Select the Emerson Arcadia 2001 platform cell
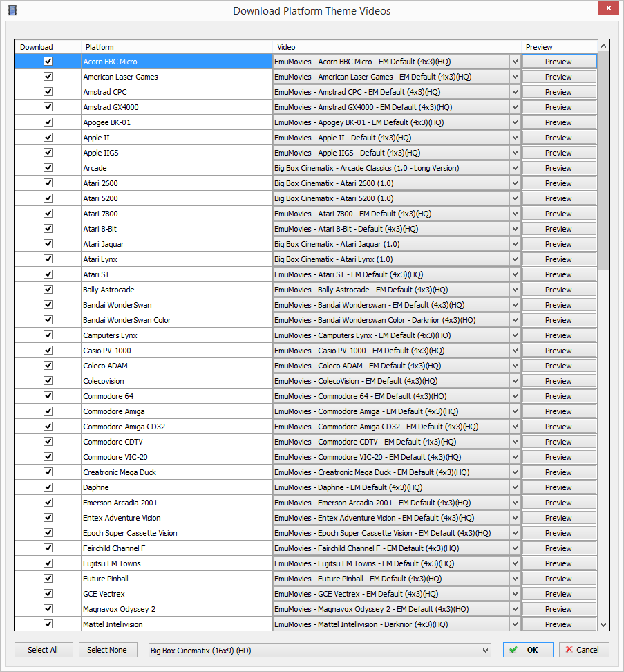 click(177, 503)
